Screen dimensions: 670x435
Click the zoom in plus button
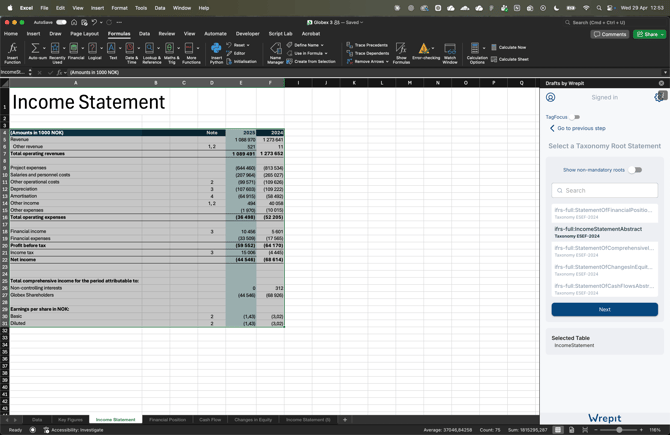641,430
